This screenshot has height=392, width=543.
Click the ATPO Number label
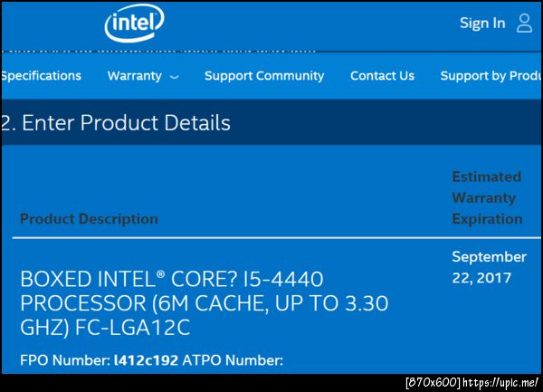[x=230, y=361]
